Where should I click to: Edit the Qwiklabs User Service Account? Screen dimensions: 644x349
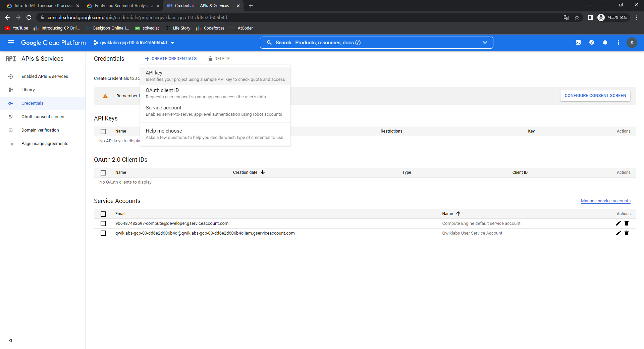pos(619,233)
